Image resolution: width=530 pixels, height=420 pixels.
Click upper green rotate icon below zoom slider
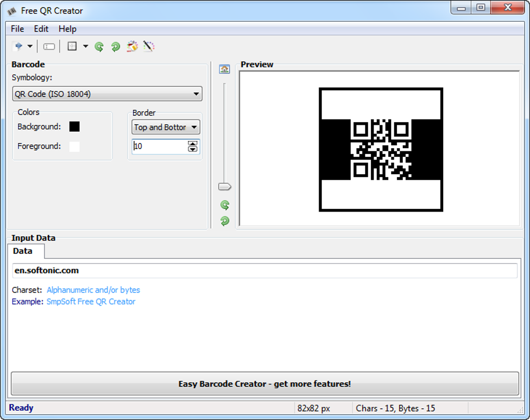coord(225,205)
